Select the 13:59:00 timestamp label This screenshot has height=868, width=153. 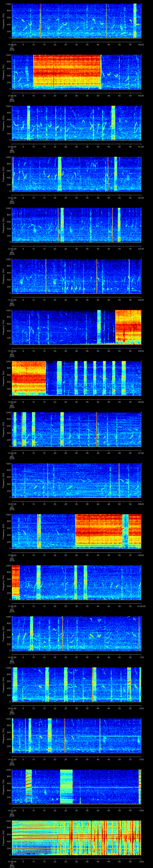(12, 606)
